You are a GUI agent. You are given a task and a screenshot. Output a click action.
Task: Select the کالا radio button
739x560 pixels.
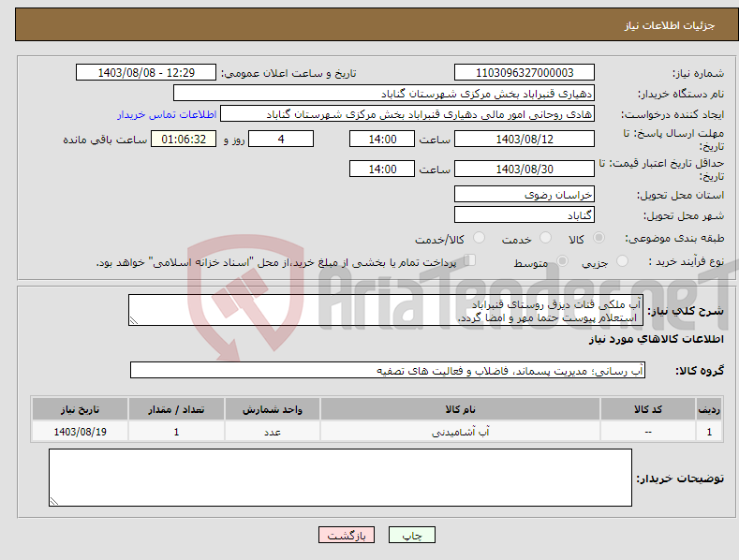[599, 238]
